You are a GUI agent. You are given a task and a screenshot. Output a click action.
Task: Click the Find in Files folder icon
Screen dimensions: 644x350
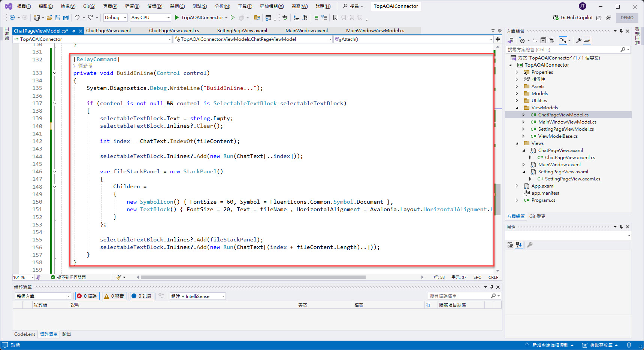coord(257,18)
